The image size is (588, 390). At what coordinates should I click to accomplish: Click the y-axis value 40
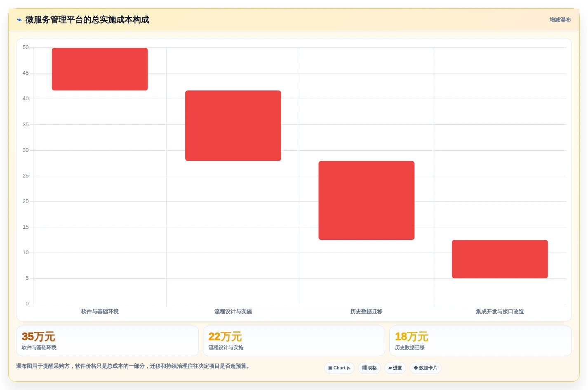(x=26, y=99)
